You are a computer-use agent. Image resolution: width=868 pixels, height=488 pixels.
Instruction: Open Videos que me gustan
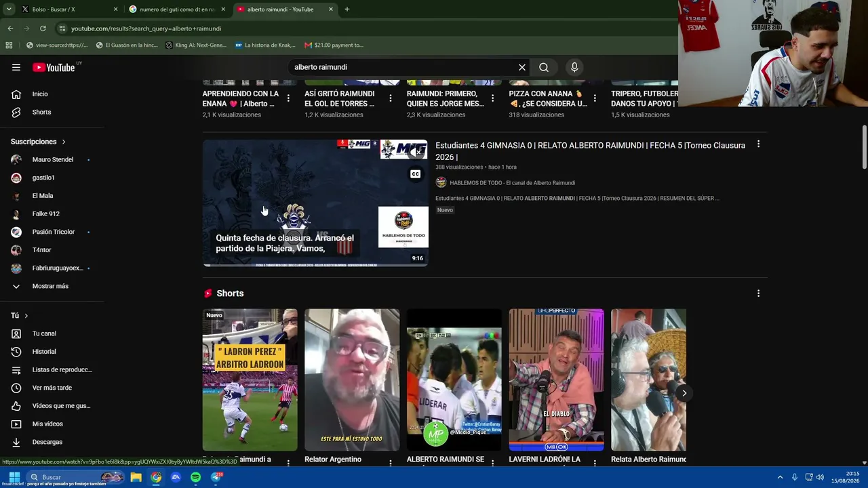[52, 406]
